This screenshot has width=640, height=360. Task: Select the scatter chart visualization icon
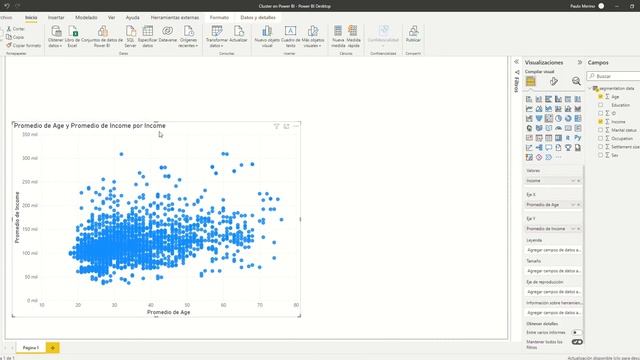tap(549, 119)
